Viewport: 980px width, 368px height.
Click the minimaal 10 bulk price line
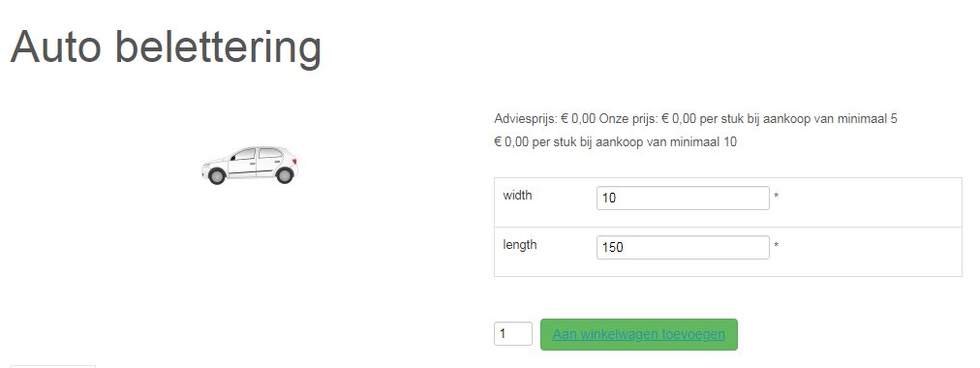(x=615, y=141)
